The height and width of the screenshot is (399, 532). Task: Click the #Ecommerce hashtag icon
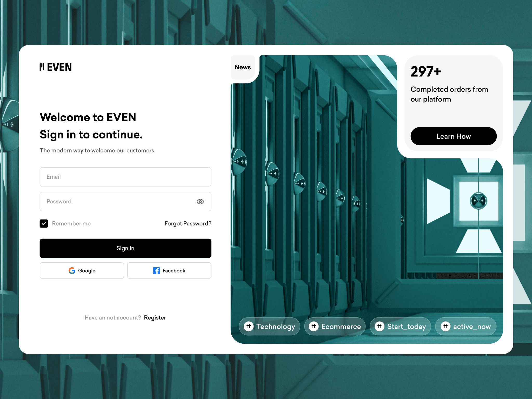tap(314, 327)
